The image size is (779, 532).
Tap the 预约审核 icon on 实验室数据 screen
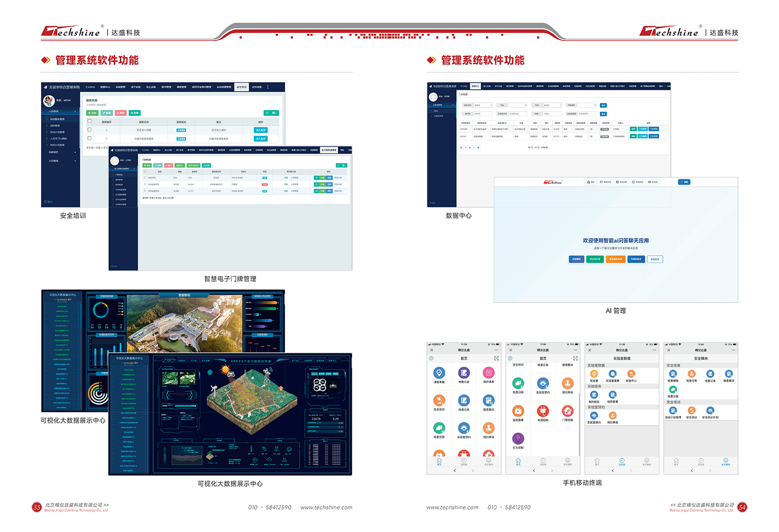pos(612,416)
